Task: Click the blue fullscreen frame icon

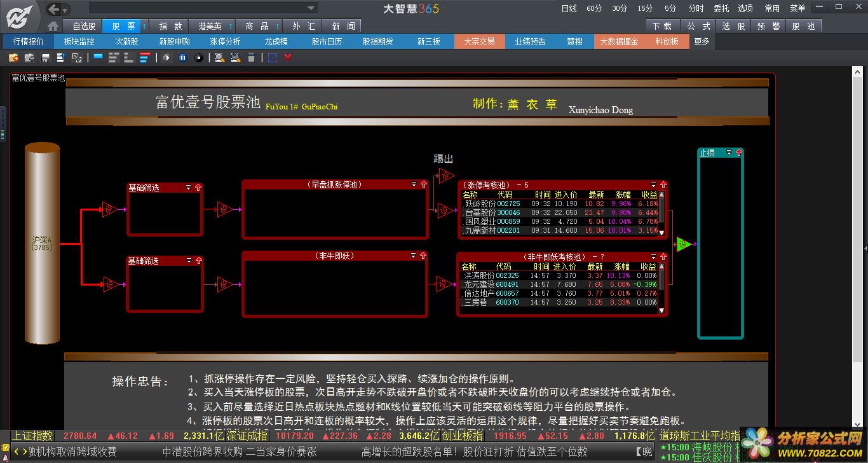Action: 273,58
